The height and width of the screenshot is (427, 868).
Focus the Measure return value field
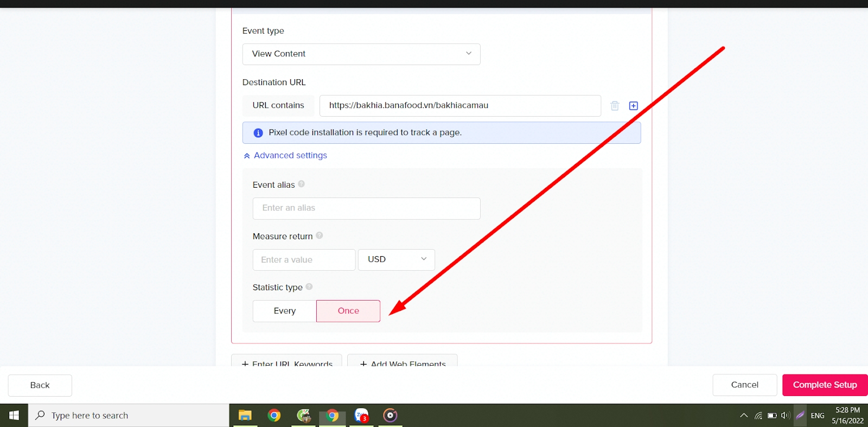pyautogui.click(x=304, y=260)
